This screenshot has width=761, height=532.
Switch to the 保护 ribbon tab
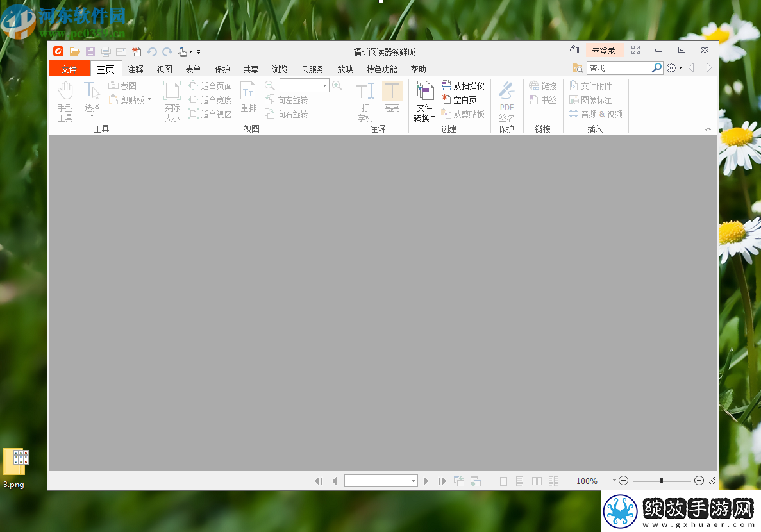coord(222,69)
